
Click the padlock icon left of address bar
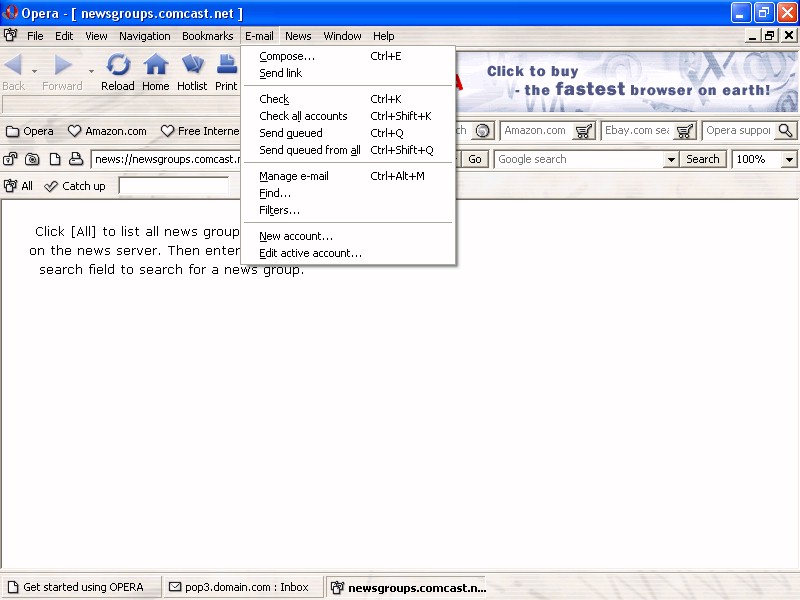11,159
